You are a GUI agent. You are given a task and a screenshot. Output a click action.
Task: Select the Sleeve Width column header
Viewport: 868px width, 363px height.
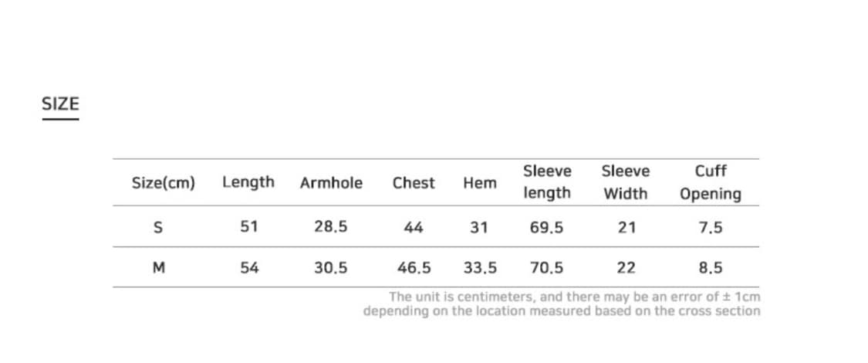tap(626, 181)
